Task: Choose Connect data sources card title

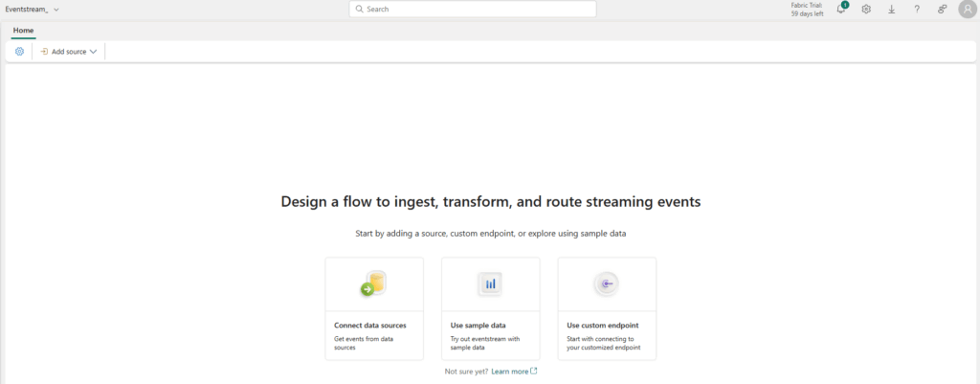Action: 370,326
